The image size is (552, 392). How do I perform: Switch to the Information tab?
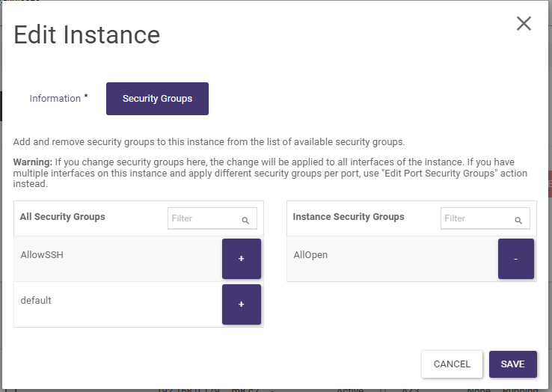[55, 99]
